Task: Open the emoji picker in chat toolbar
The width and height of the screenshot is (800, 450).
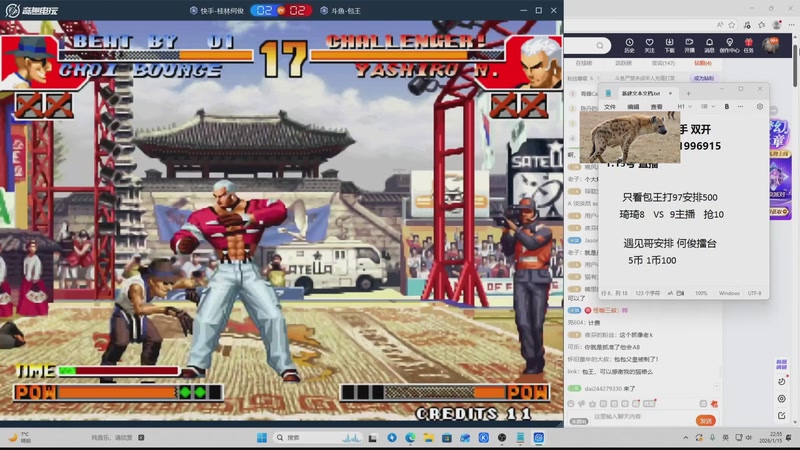Action: 571,404
